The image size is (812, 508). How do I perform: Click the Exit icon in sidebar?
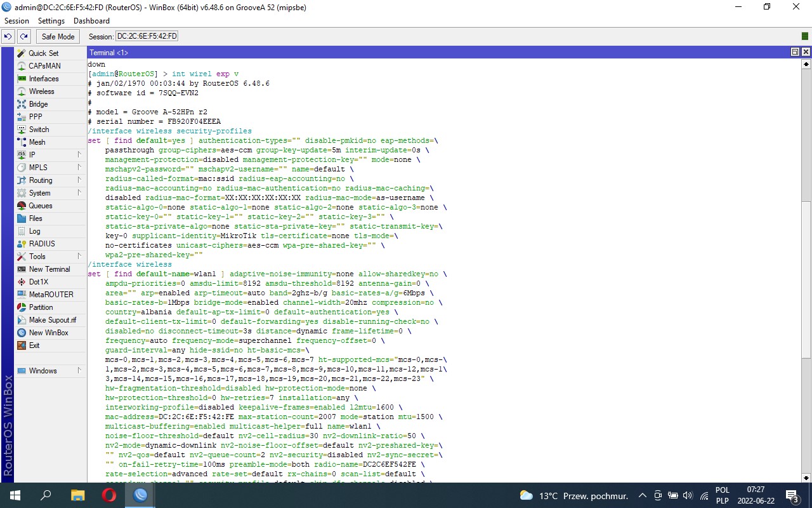[22, 345]
